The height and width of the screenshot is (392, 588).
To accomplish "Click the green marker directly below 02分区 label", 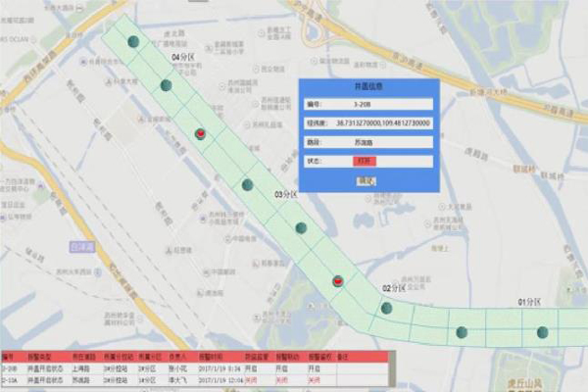I will coord(387,308).
